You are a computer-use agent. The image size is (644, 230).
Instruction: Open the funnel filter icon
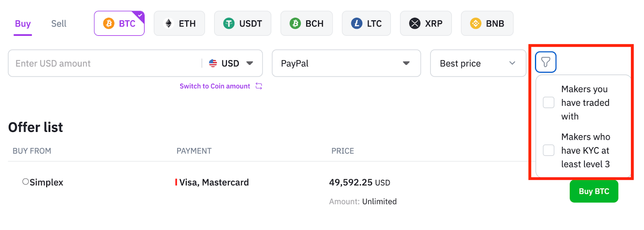coord(545,62)
